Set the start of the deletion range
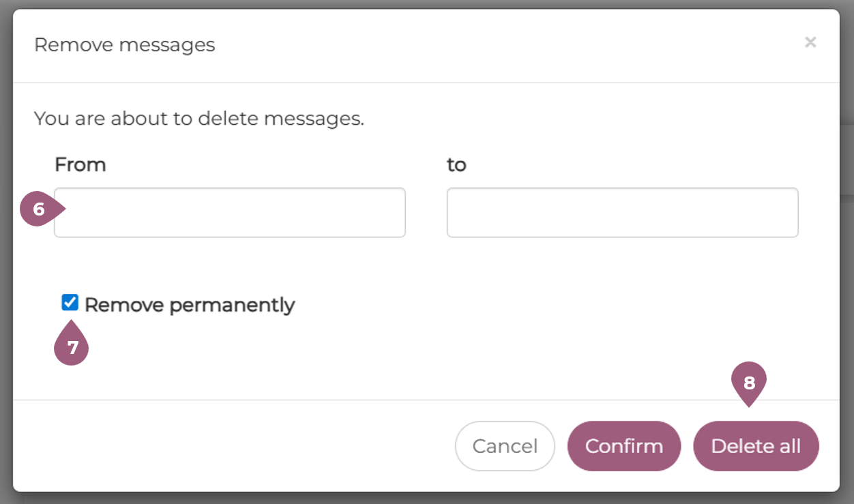Viewport: 854px width, 504px height. tap(230, 213)
